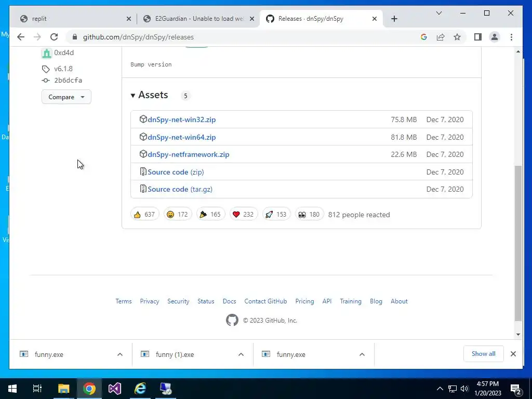The height and width of the screenshot is (399, 532).
Task: Open the Status footer link
Action: pyautogui.click(x=206, y=301)
